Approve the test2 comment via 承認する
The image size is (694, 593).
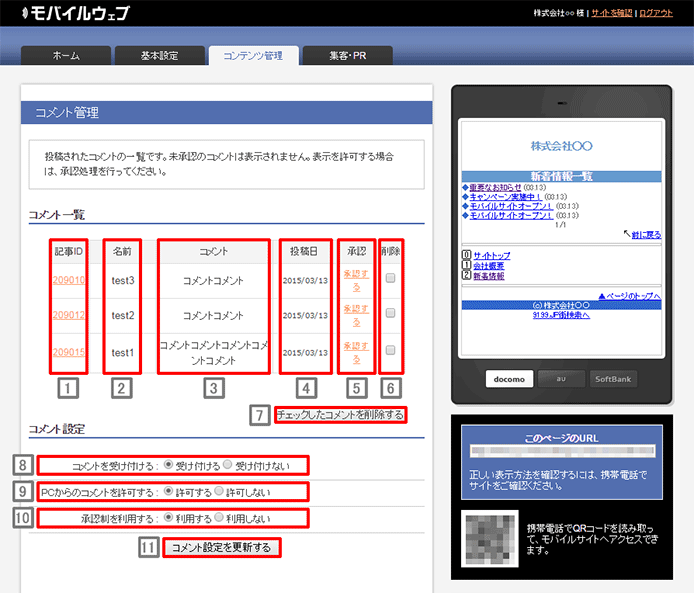tap(356, 315)
